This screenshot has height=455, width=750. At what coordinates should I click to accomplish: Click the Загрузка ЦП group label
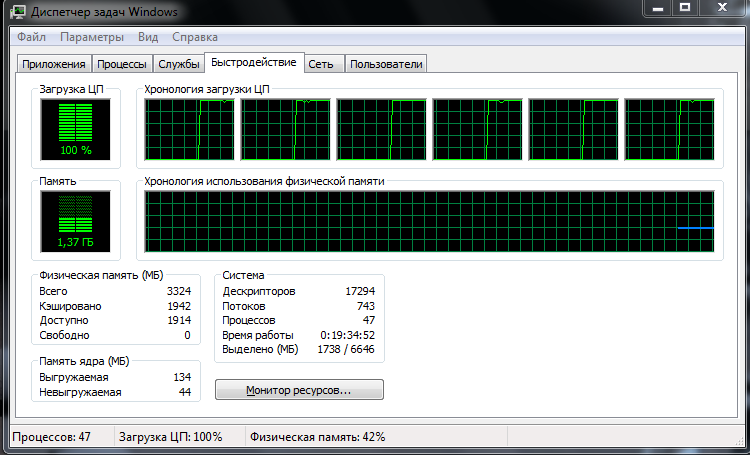(x=71, y=89)
